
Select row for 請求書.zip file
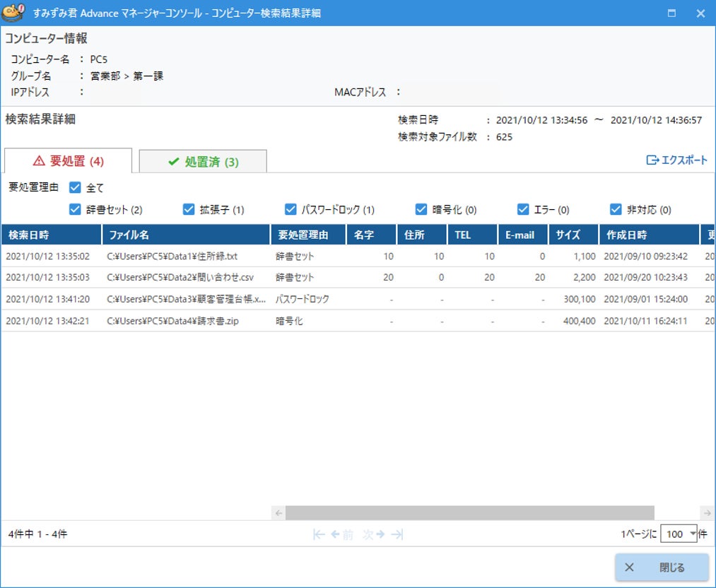[358, 321]
